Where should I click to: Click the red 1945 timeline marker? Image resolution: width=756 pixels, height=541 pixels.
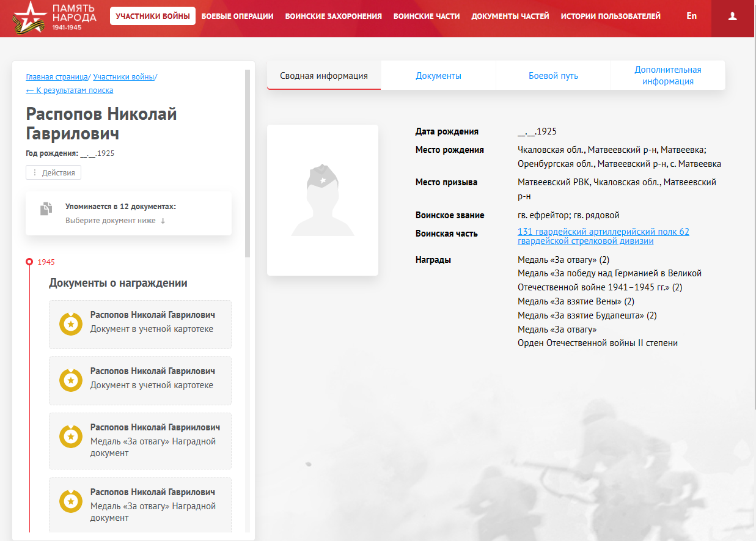29,262
